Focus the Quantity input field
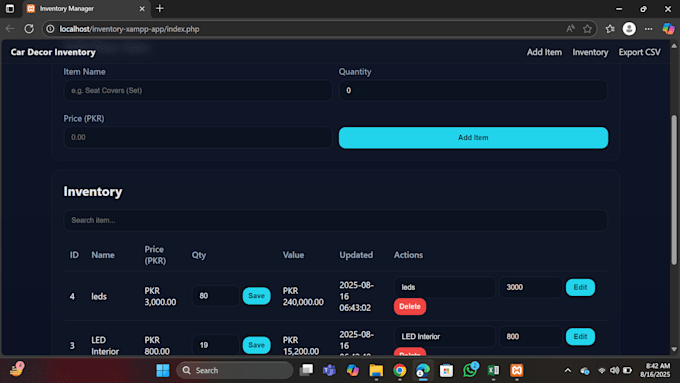 473,90
